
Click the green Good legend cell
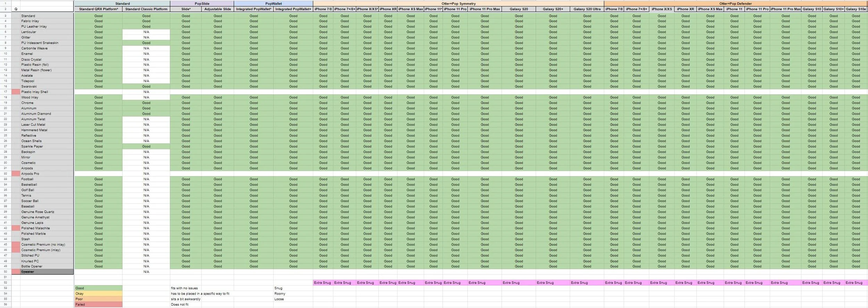point(98,288)
